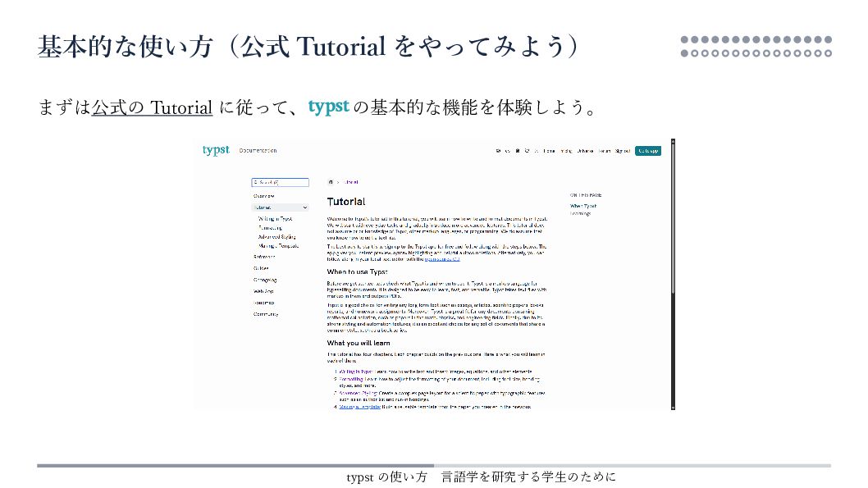This screenshot has width=868, height=488.
Task: Click the typst logo in the docs header
Action: tap(216, 150)
